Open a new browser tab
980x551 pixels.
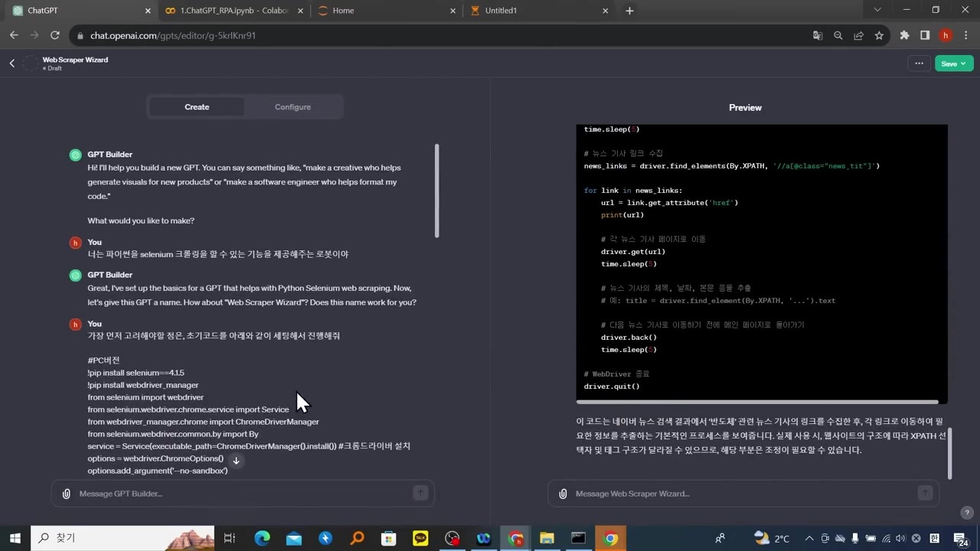(x=629, y=11)
